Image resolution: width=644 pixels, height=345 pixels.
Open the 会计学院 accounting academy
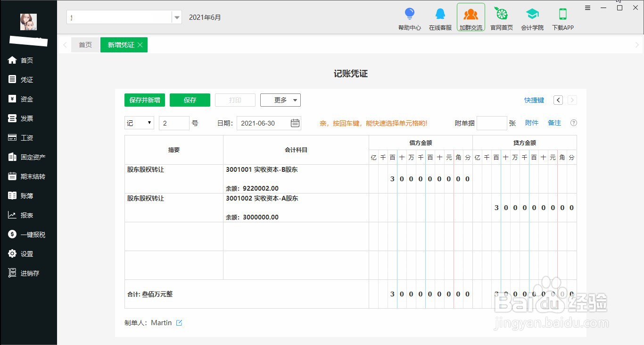coord(532,18)
